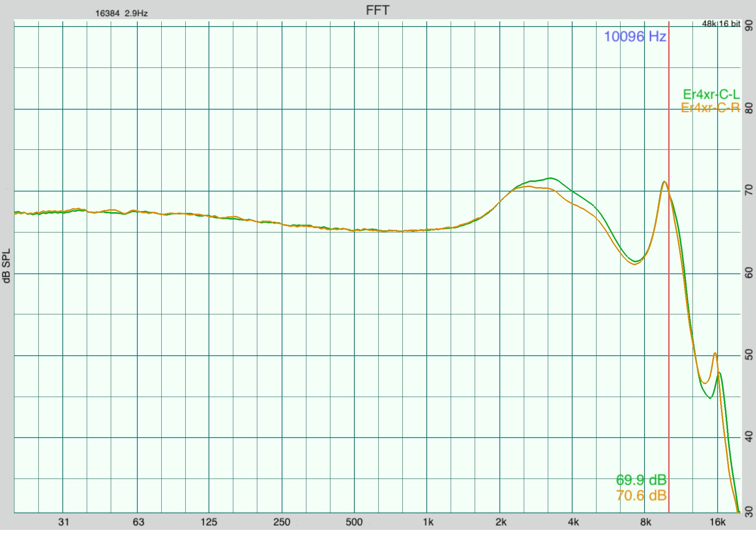
Task: Click the red vertical cursor line
Action: click(669, 295)
